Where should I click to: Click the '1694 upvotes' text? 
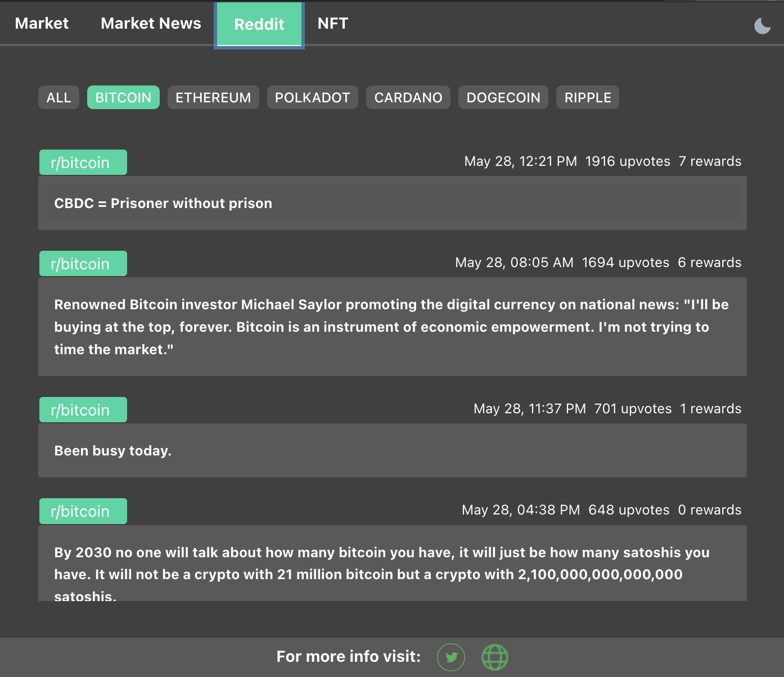click(x=625, y=263)
